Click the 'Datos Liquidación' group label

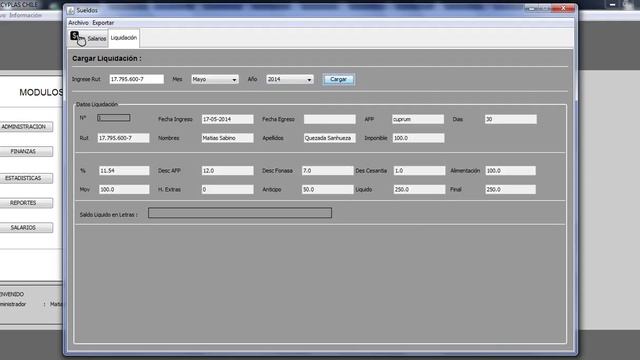[x=97, y=104]
